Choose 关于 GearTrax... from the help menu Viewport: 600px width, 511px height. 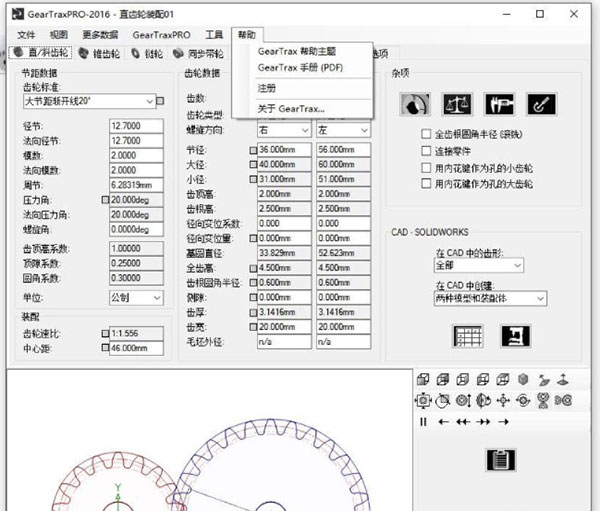[x=290, y=108]
